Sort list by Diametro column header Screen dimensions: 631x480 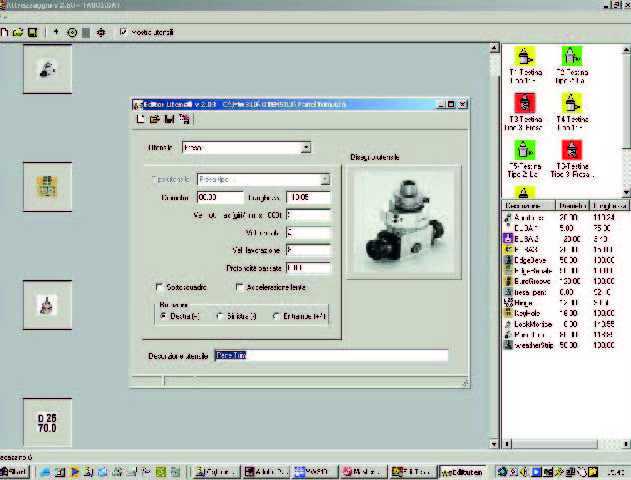point(572,206)
